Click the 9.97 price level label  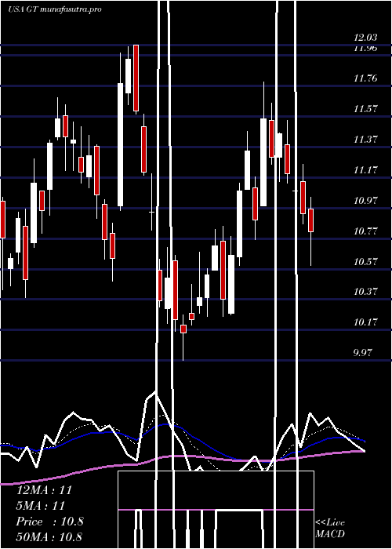362,352
